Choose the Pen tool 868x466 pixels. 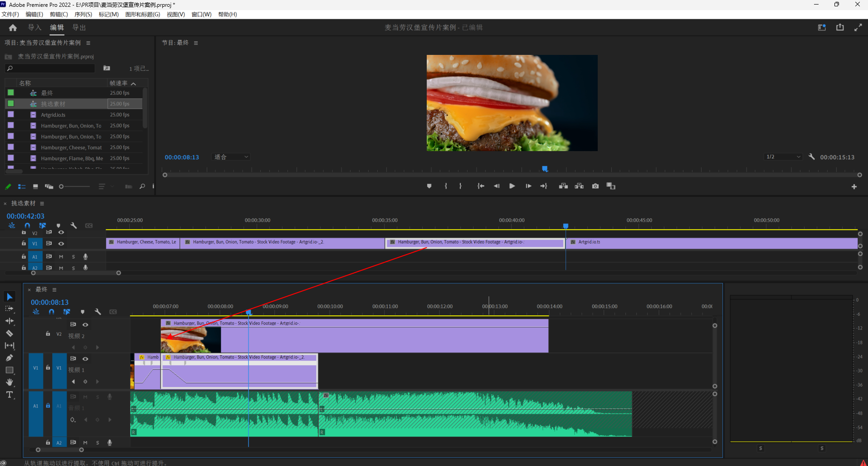(9, 358)
